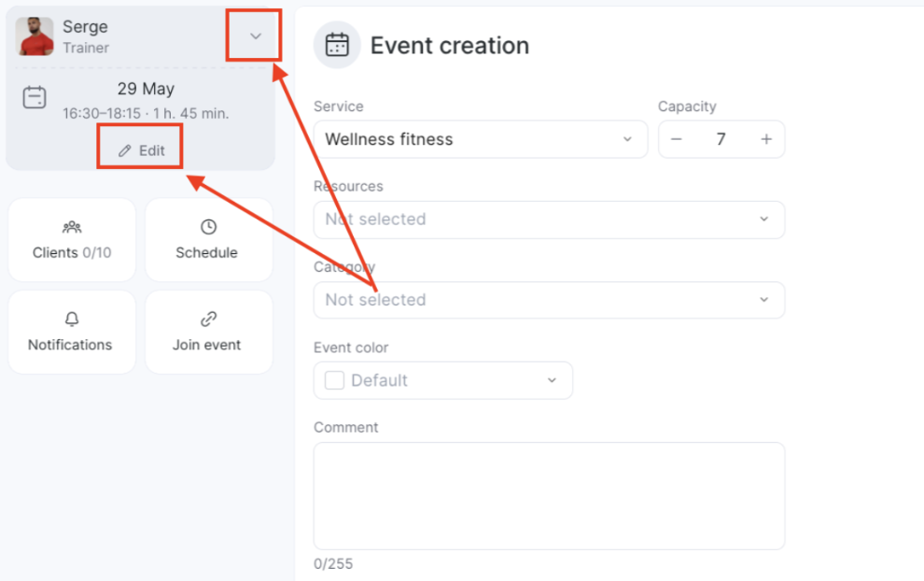
Task: Expand the Serge trainer chevron
Action: coord(255,36)
